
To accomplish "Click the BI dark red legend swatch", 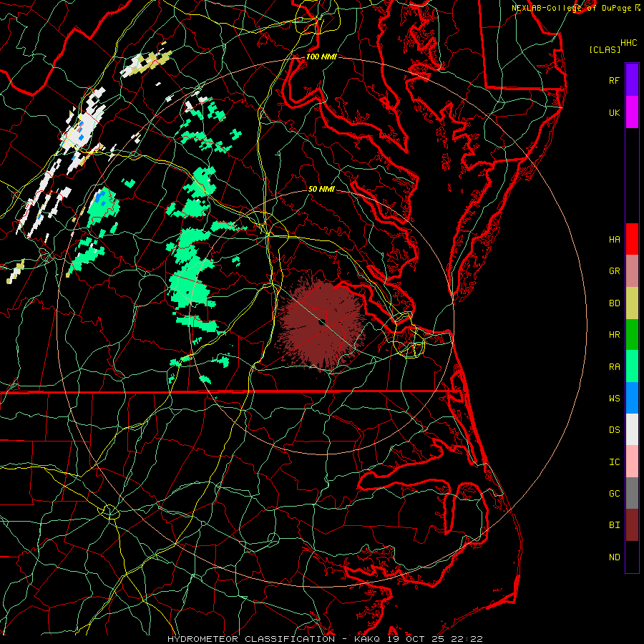I will pos(632,525).
